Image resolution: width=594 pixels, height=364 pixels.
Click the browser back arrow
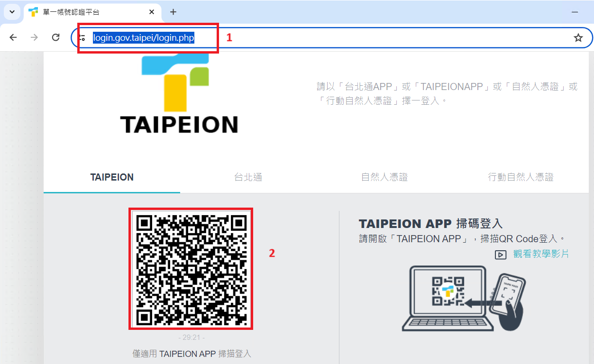(13, 37)
